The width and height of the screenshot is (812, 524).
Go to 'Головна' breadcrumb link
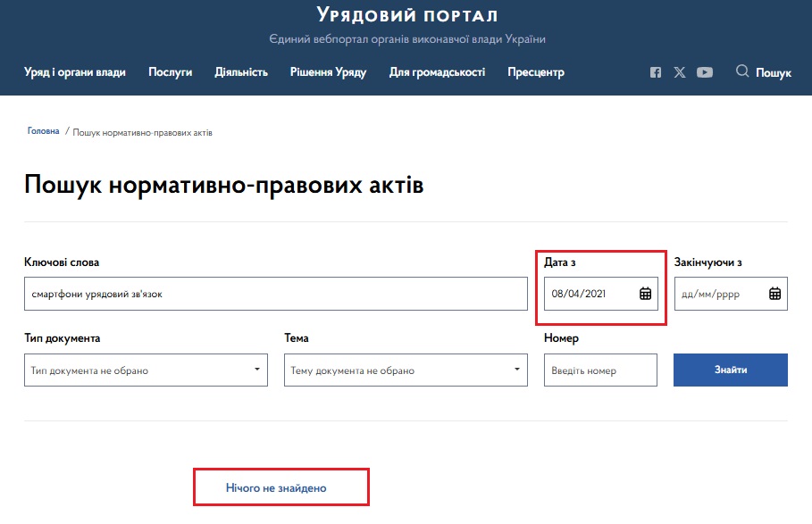point(44,131)
